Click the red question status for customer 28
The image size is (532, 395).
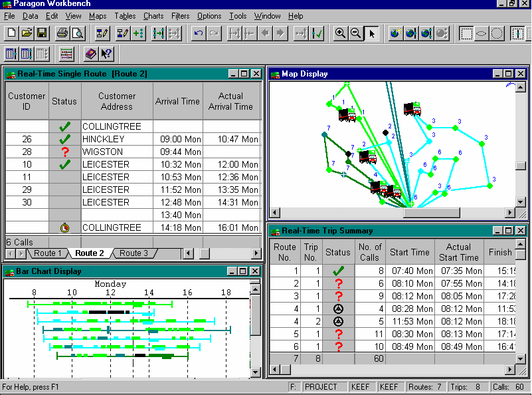(65, 152)
